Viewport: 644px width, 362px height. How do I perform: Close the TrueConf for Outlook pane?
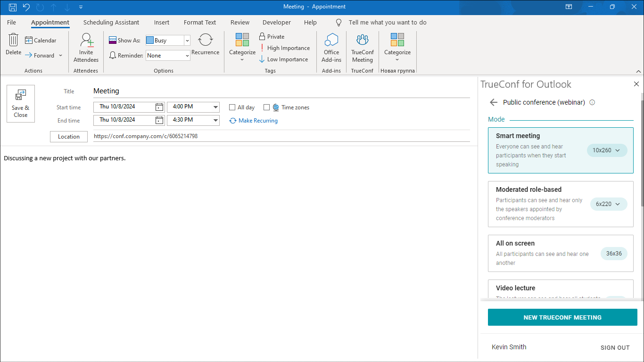pyautogui.click(x=636, y=84)
